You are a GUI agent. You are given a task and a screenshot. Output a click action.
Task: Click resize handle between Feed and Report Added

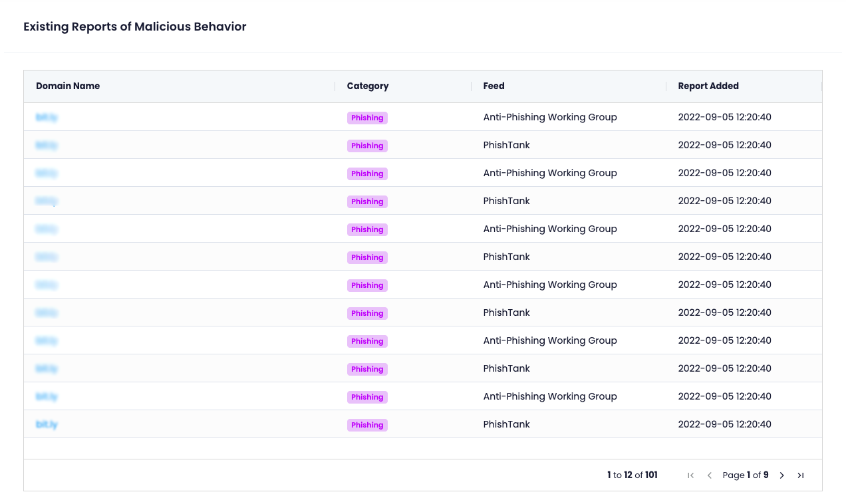coord(666,86)
